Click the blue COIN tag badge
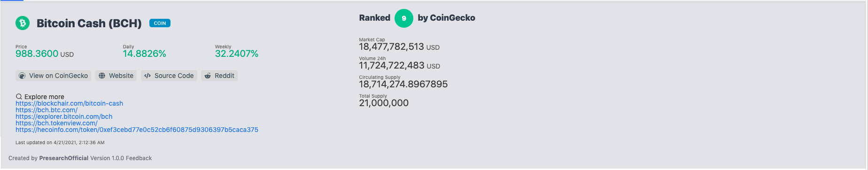 (x=160, y=23)
